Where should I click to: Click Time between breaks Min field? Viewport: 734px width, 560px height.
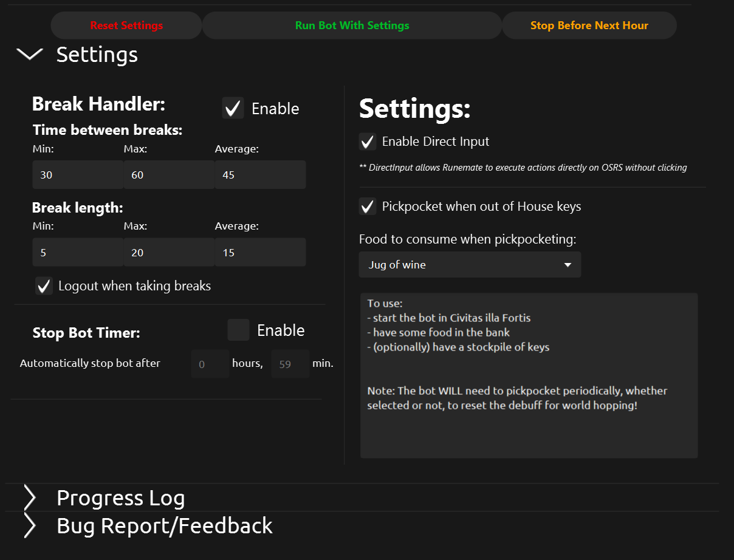point(77,175)
